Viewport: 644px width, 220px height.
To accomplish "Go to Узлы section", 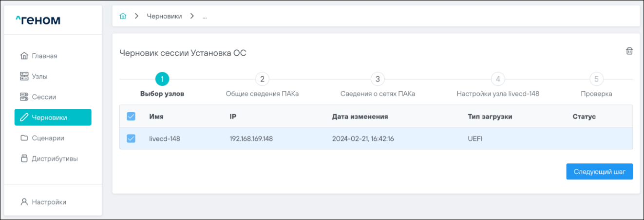I will click(x=39, y=76).
